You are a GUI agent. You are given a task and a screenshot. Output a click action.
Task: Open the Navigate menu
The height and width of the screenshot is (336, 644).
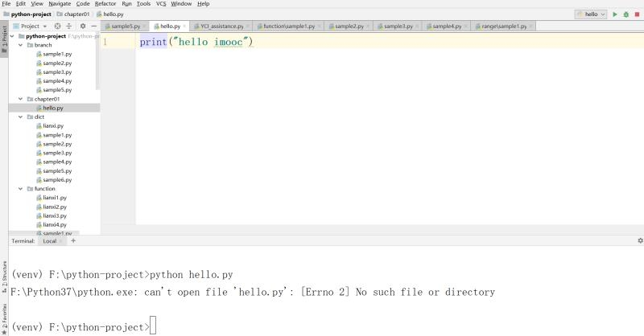pos(60,4)
